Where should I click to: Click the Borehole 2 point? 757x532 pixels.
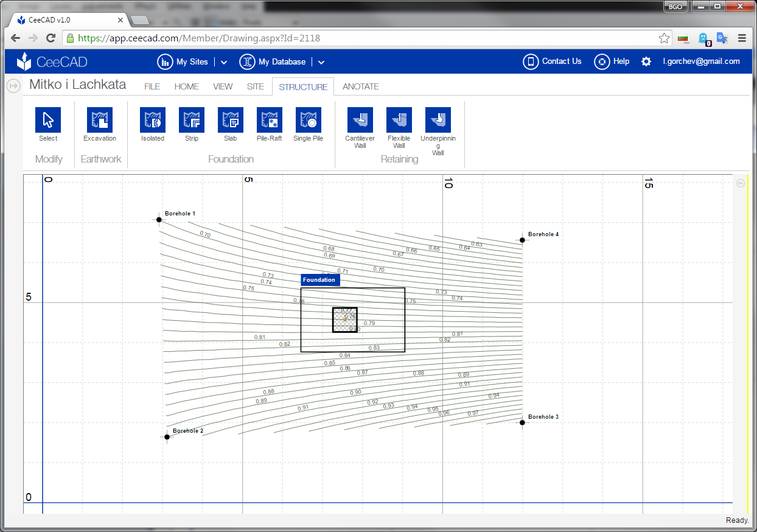click(167, 436)
